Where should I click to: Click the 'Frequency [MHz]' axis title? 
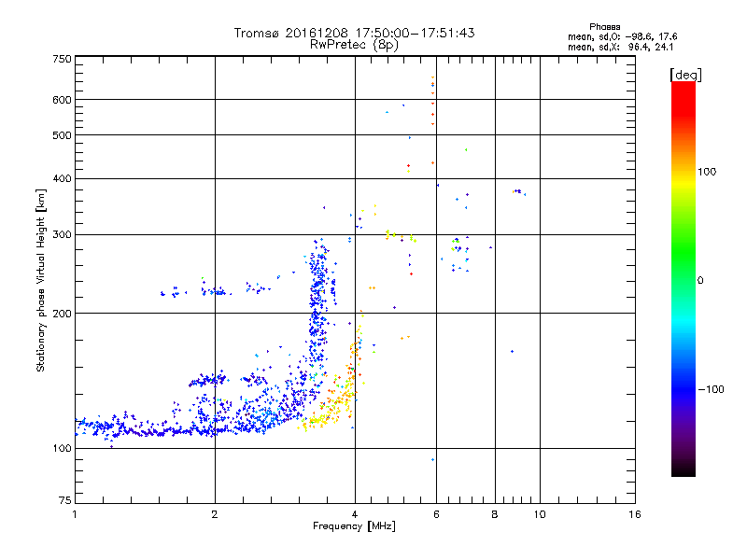tap(354, 526)
